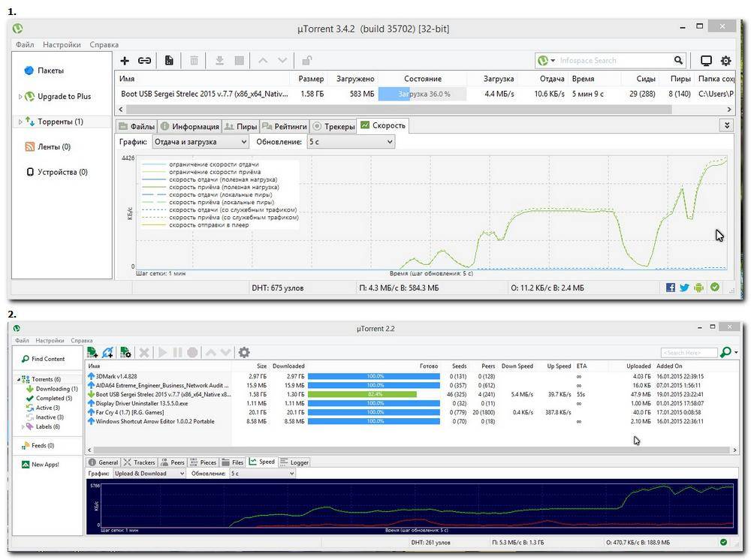Expand the 'Торренты (1)' sidebar tree item
Viewport: 751px width, 560px height.
21,122
